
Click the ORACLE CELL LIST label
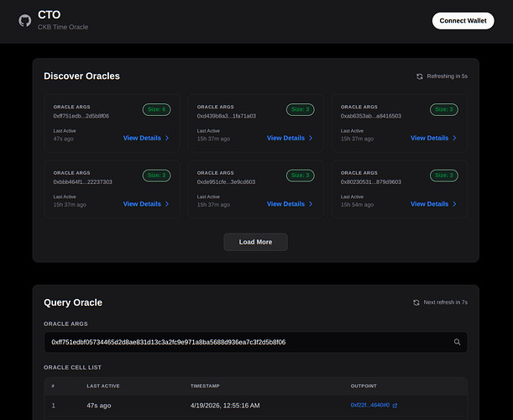click(73, 367)
